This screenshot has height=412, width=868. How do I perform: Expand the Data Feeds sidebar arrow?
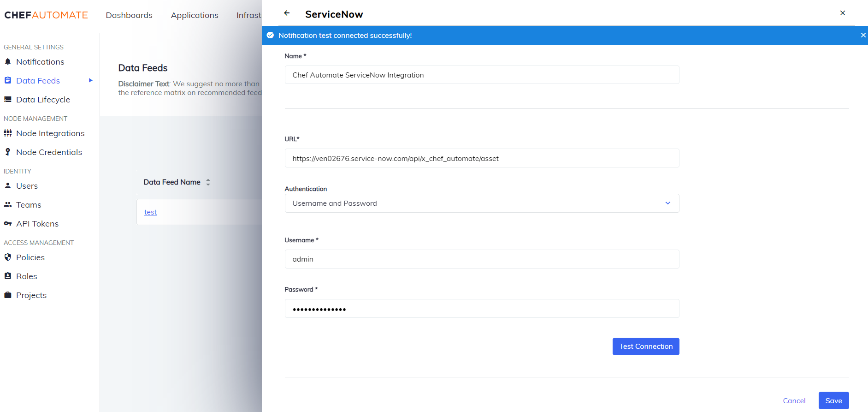point(90,80)
